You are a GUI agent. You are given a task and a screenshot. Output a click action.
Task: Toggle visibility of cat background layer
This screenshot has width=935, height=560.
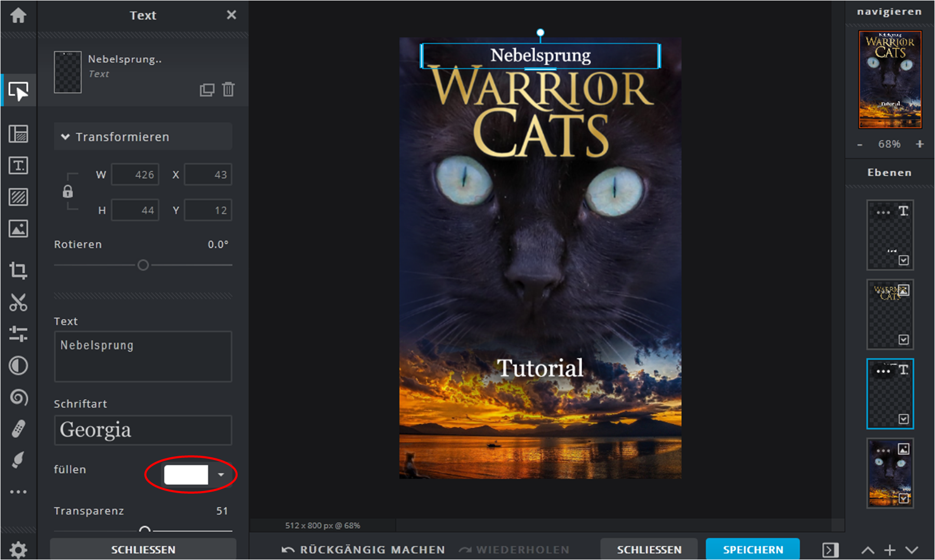click(x=904, y=498)
